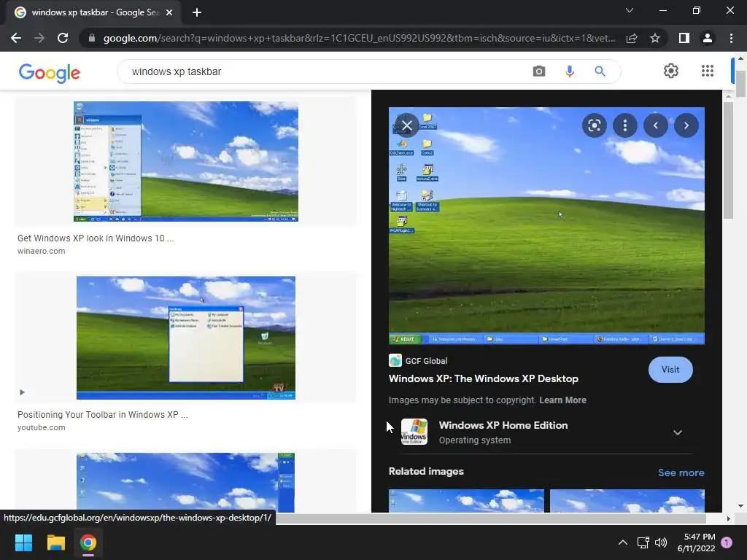Open the Google apps grid
Image resolution: width=747 pixels, height=560 pixels.
pos(708,71)
